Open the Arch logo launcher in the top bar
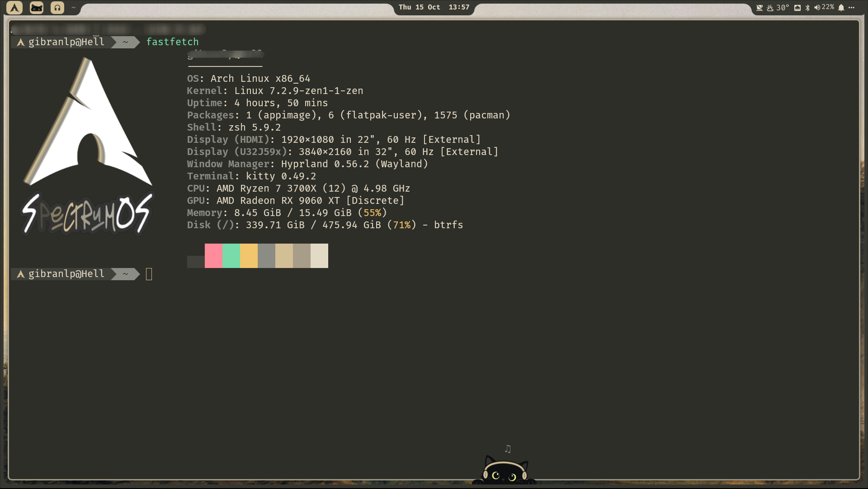Image resolution: width=868 pixels, height=489 pixels. click(14, 8)
